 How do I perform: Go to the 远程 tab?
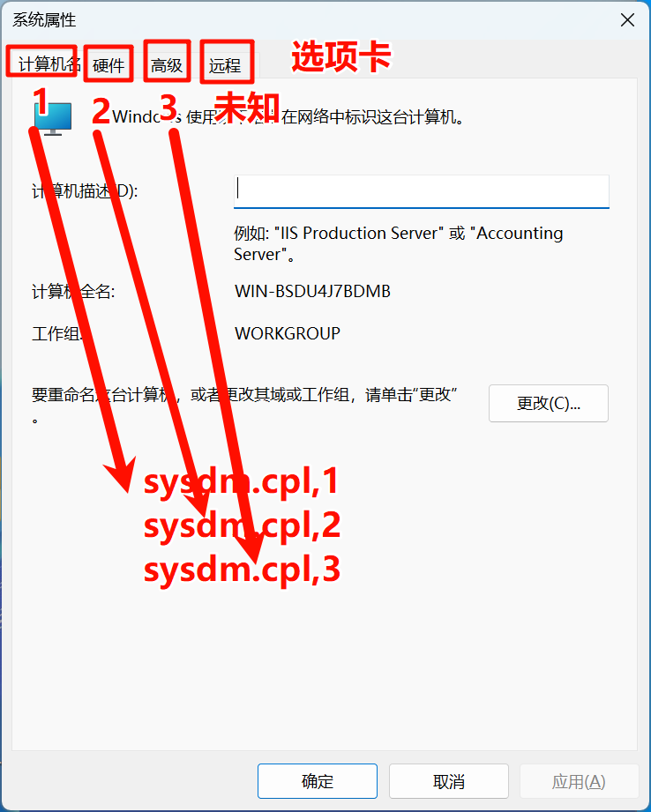(x=225, y=65)
